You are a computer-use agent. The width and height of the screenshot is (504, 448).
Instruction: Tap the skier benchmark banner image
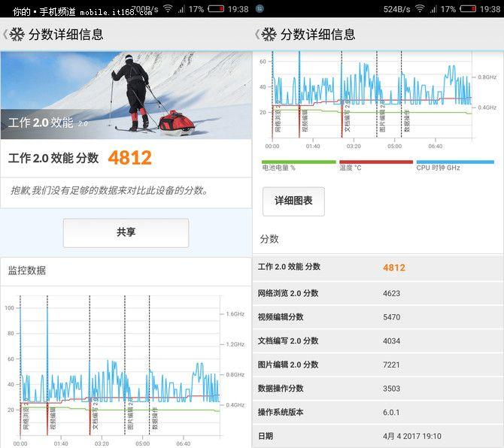coord(126,95)
